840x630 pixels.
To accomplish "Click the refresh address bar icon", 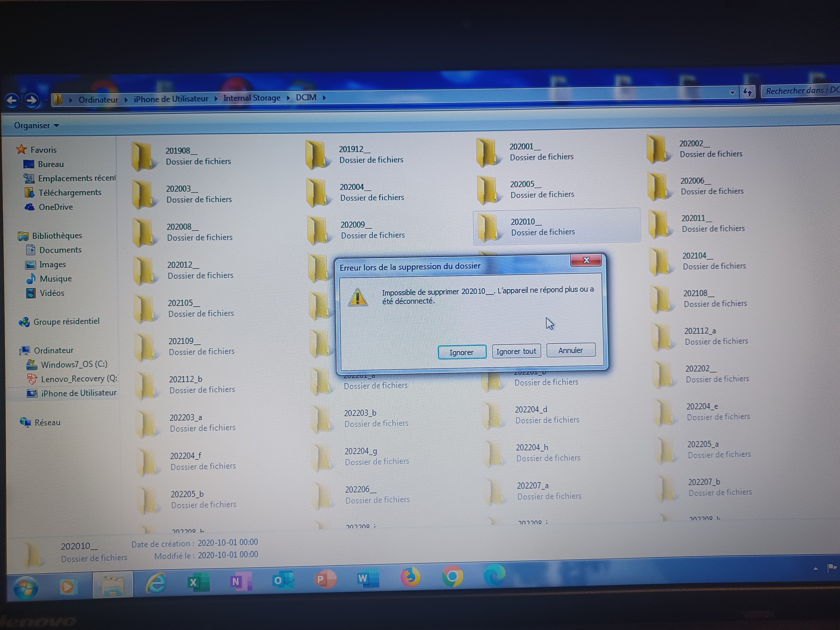I will pos(747,92).
